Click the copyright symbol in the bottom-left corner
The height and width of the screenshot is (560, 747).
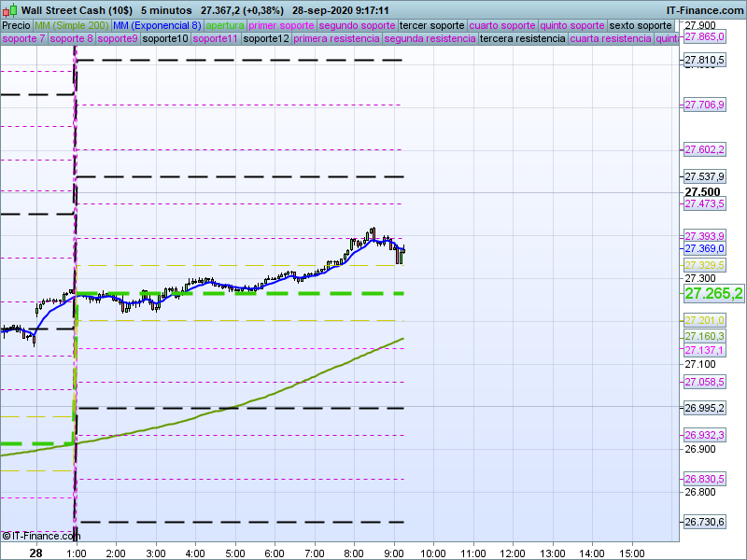7,536
